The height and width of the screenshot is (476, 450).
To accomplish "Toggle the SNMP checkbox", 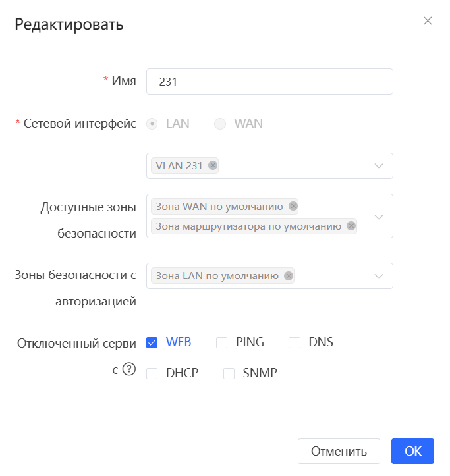I will tap(229, 373).
